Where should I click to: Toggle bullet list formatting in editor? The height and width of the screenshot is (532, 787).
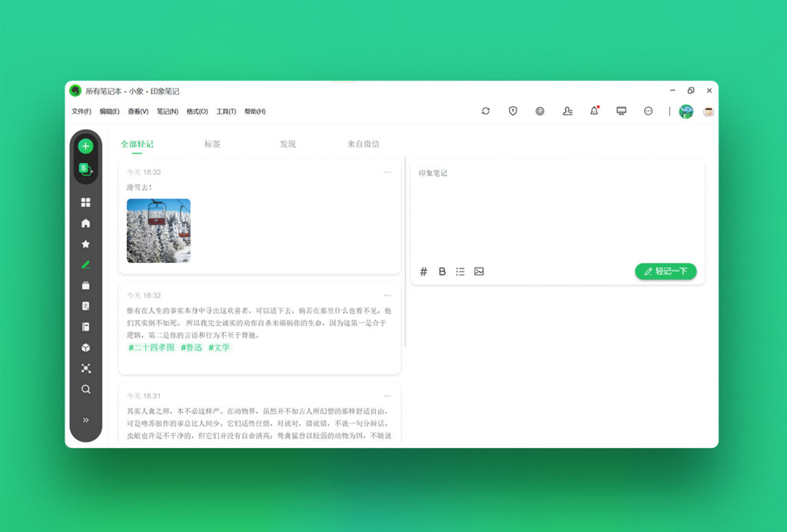coord(460,271)
